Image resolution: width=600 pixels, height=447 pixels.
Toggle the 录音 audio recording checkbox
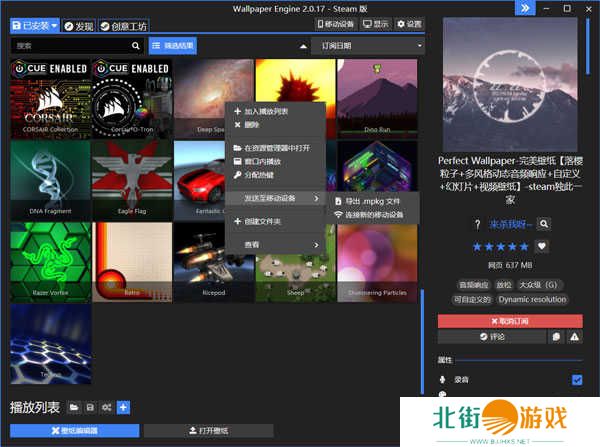click(x=577, y=380)
